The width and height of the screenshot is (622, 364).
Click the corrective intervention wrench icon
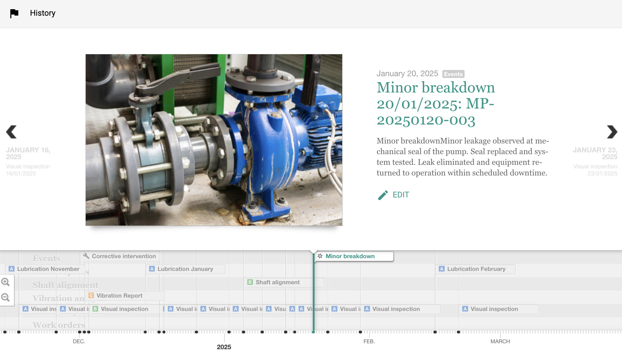tap(86, 256)
